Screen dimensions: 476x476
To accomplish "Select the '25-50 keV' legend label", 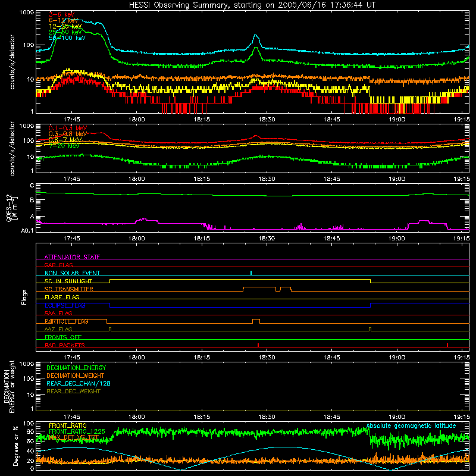I will pos(65,32).
